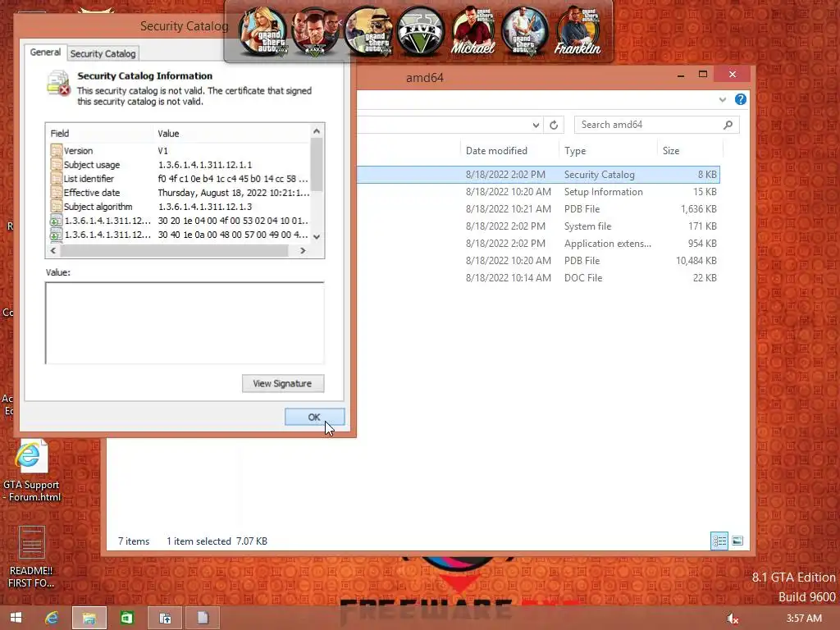The image size is (840, 630).
Task: Open the Franklin dock icon
Action: [577, 31]
